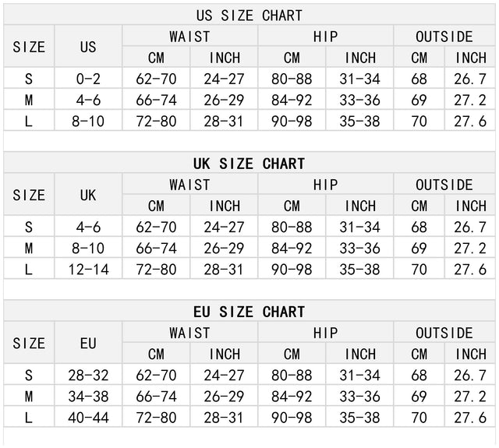The width and height of the screenshot is (499, 448).
Task: Click US size value 8-10 in the US chart
Action: [x=88, y=121]
